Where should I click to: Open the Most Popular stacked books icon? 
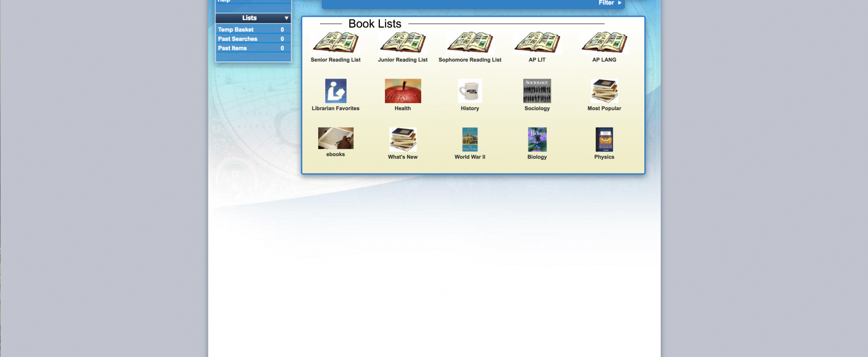[605, 91]
